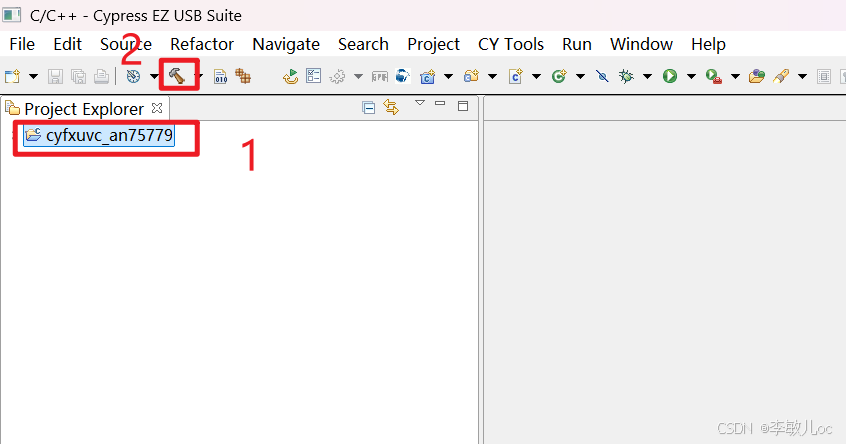Open the Debug dropdown arrow

[647, 77]
